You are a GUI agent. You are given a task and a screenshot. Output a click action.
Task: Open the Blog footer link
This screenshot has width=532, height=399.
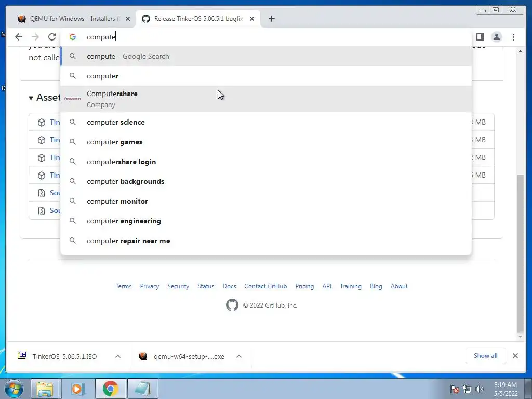[x=376, y=286]
